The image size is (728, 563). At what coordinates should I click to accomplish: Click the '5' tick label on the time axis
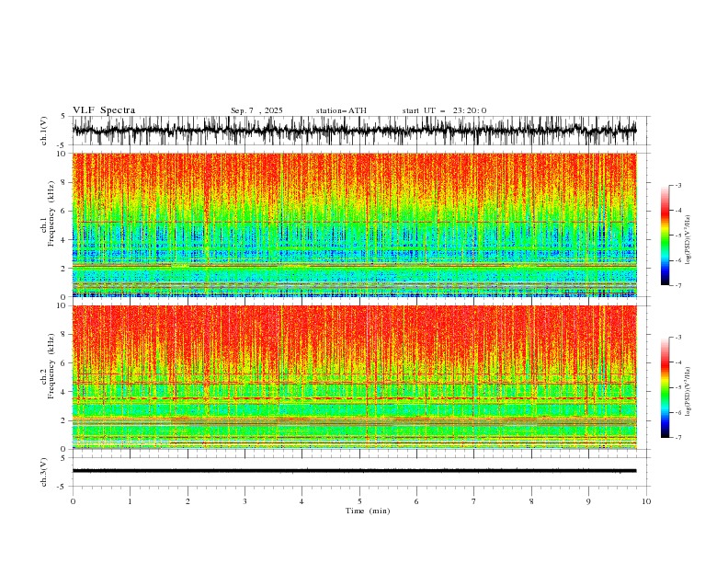click(x=359, y=501)
